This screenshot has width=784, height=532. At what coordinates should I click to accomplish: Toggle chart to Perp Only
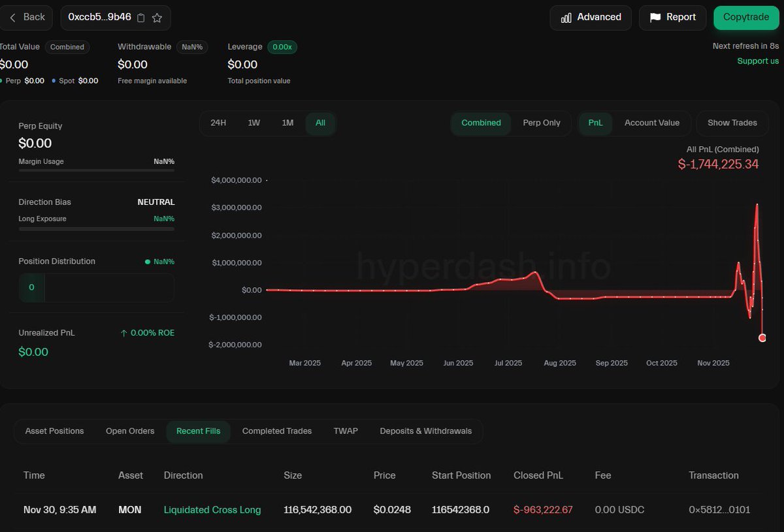(542, 123)
